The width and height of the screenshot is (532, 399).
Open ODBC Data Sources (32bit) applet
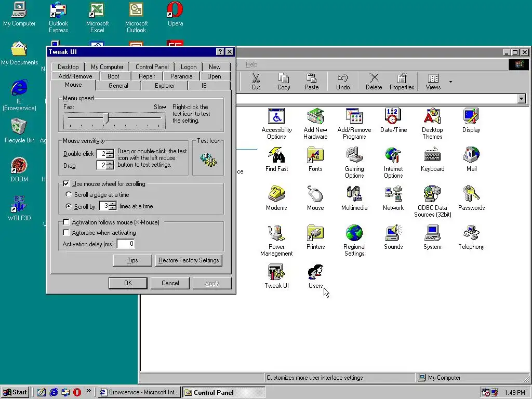pyautogui.click(x=432, y=202)
